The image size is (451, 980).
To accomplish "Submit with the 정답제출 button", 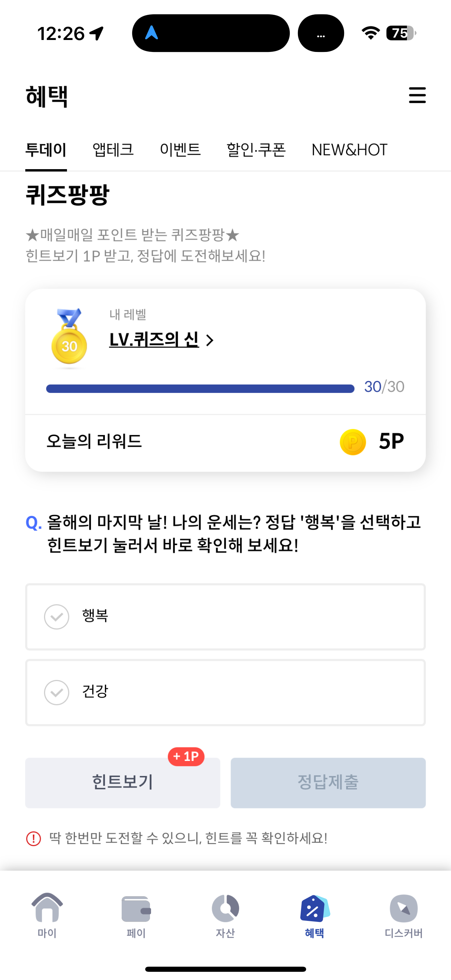I will [x=328, y=782].
